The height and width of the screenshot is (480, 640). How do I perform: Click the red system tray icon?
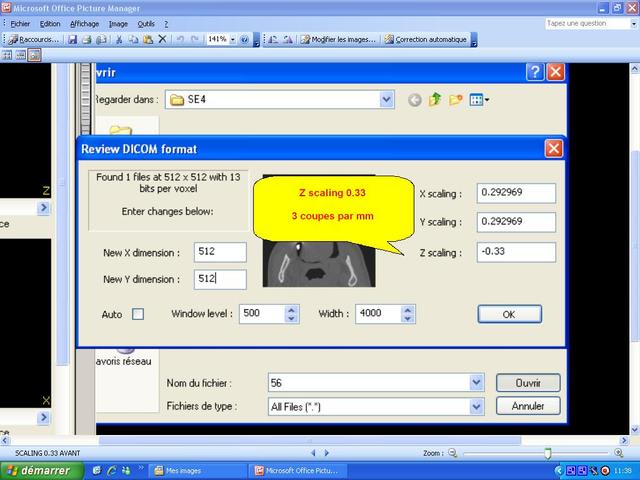click(x=605, y=471)
